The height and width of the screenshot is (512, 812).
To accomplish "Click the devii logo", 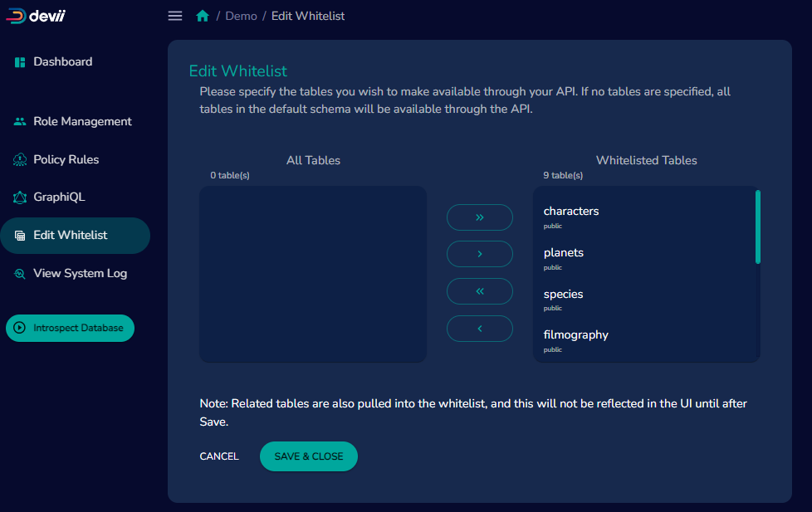I will click(33, 15).
